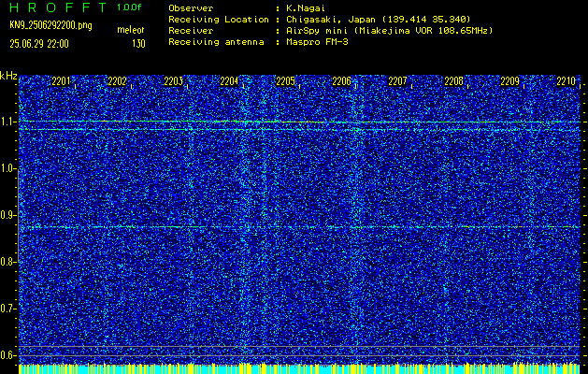Click the Receiving antenna label
The width and height of the screenshot is (588, 374).
[x=216, y=42]
